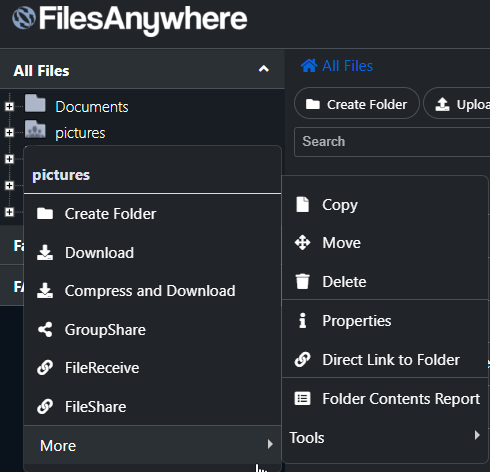The width and height of the screenshot is (490, 472).
Task: Click the pictures context menu title
Action: click(61, 175)
